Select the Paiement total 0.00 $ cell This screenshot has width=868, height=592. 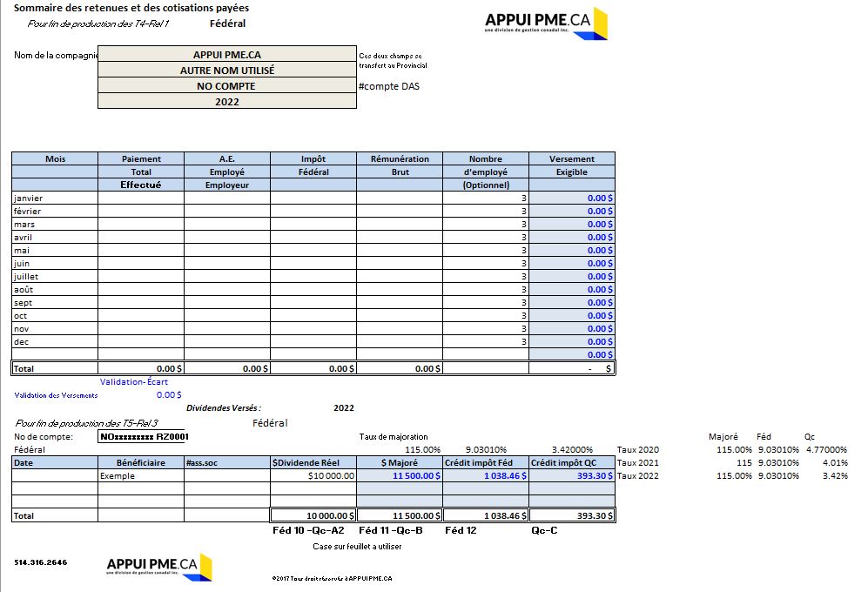coord(141,368)
